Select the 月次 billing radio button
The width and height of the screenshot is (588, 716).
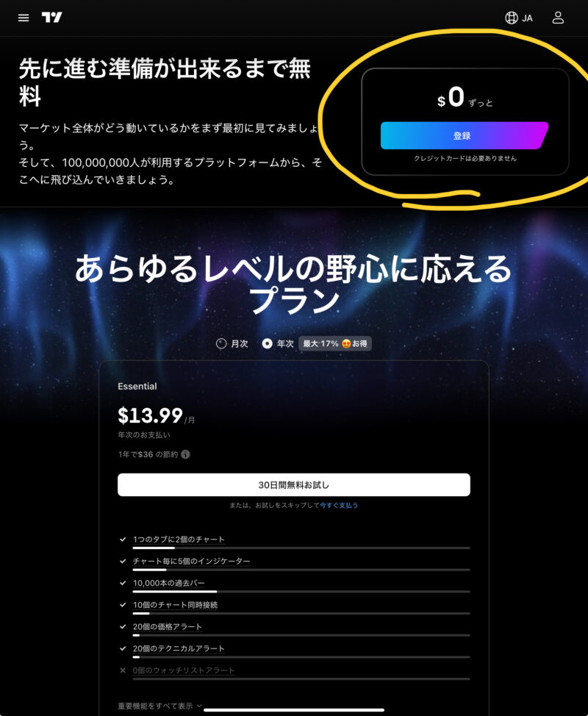coord(221,343)
